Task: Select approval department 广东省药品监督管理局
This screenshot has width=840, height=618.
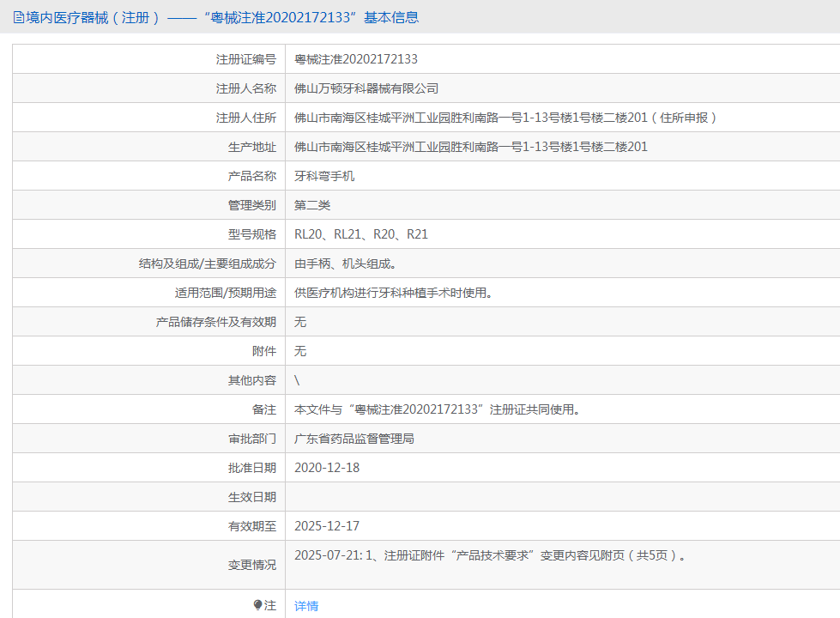Action: click(x=354, y=439)
